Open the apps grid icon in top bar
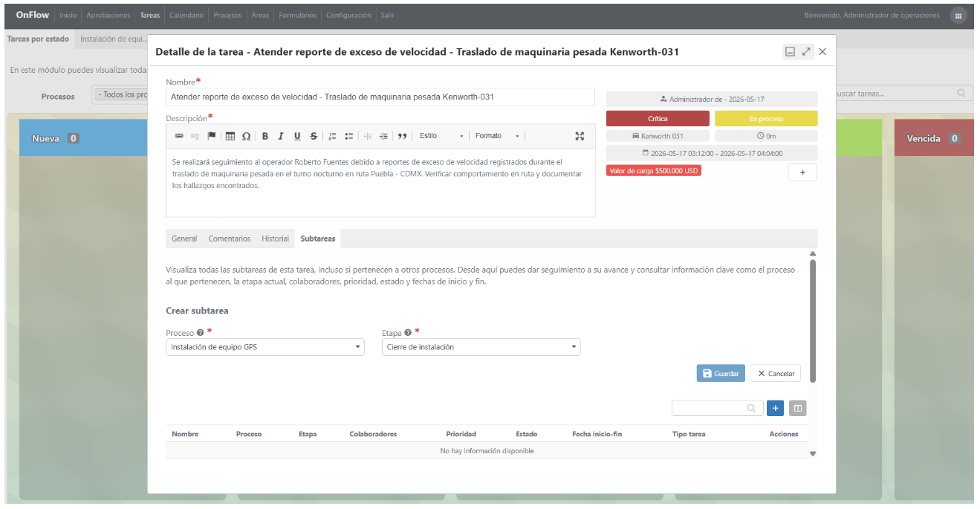Screen dimensions: 980x509 point(958,16)
